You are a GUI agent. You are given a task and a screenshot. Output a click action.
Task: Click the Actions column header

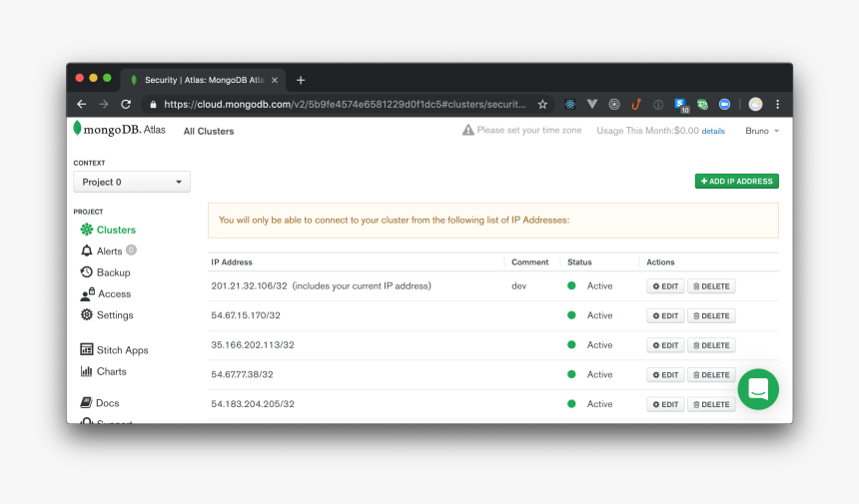[660, 262]
